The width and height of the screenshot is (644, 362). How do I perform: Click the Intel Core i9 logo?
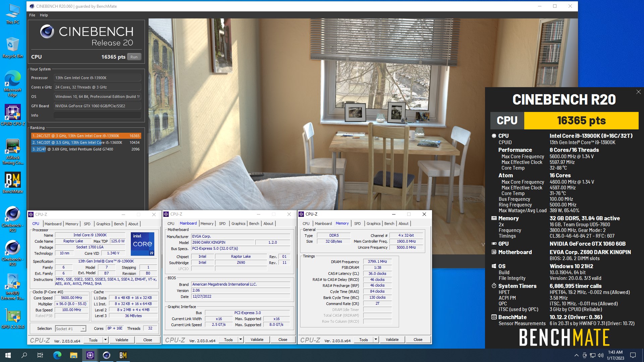tap(143, 244)
